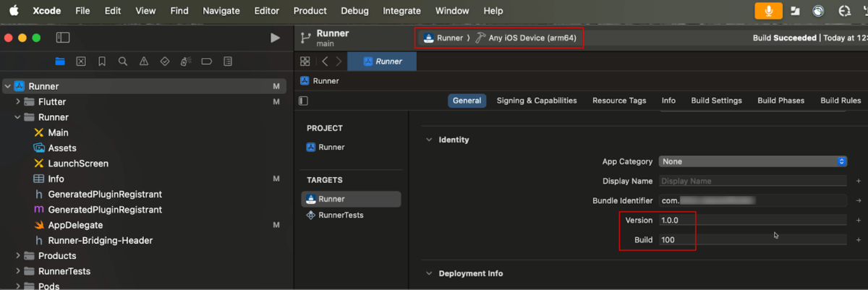Open the Navigate menu
The image size is (868, 290).
pyautogui.click(x=221, y=11)
